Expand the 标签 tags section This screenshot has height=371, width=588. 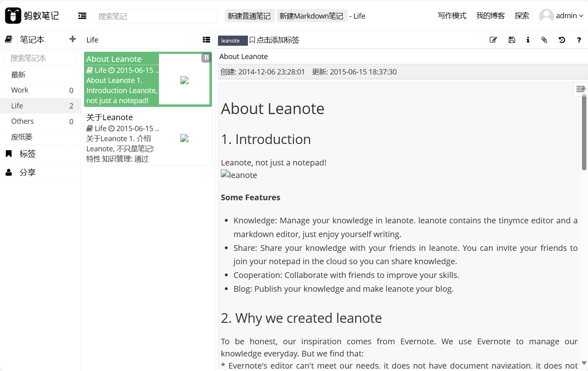pyautogui.click(x=27, y=154)
